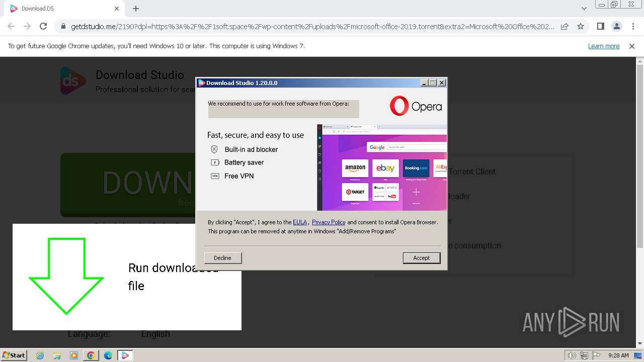This screenshot has width=644, height=362.
Task: Open the EULA link
Action: pyautogui.click(x=300, y=222)
